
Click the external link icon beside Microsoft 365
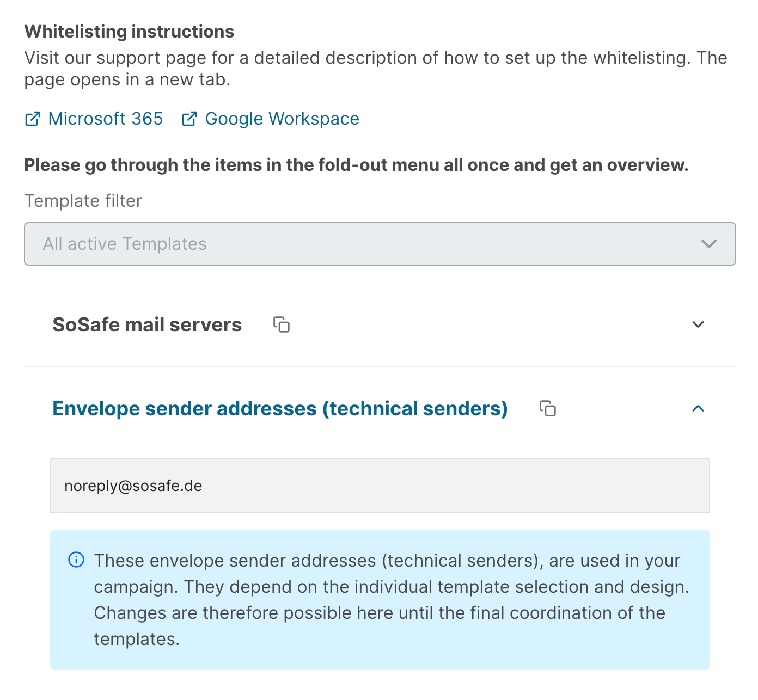point(32,119)
